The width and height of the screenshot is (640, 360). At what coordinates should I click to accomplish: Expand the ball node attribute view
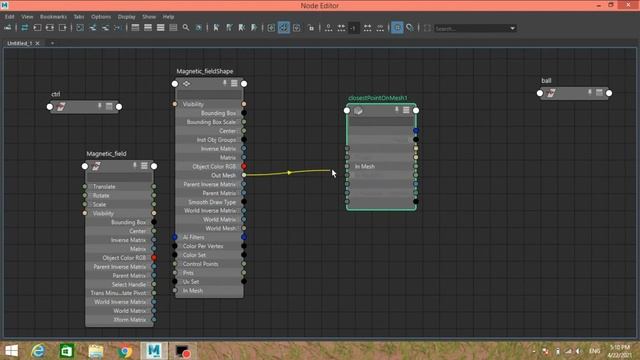[x=599, y=93]
